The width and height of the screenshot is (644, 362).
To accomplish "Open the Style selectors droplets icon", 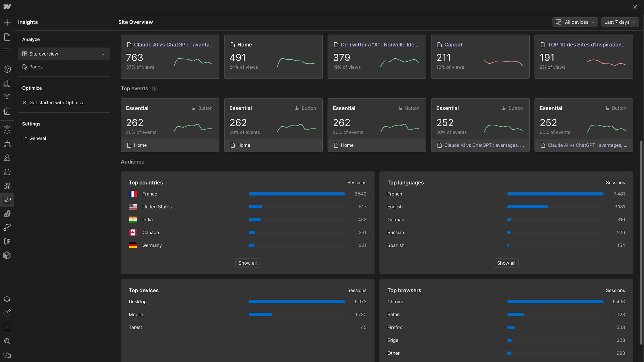I will coord(7,97).
